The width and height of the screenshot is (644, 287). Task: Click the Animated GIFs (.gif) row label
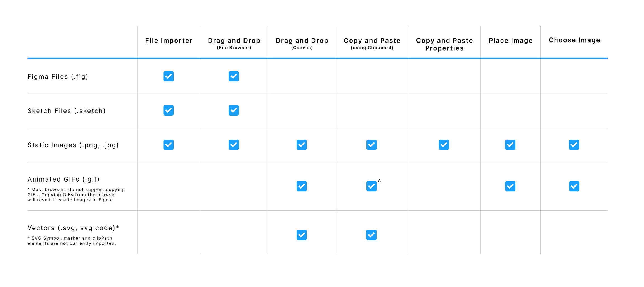pyautogui.click(x=63, y=179)
